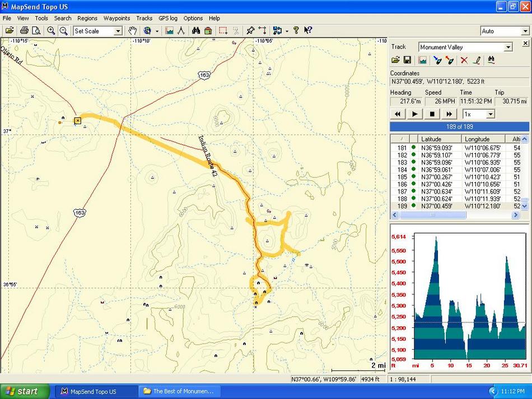
Task: Select the red dashed region selection tool
Action: 223,31
